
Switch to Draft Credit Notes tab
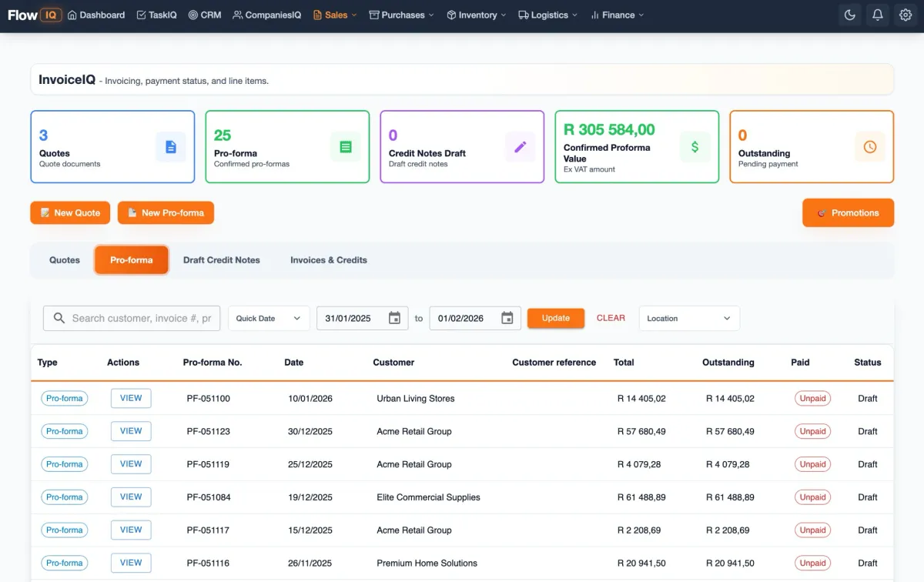222,260
